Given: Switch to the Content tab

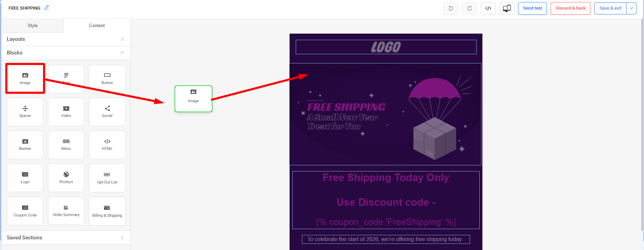Looking at the screenshot, I should (97, 26).
